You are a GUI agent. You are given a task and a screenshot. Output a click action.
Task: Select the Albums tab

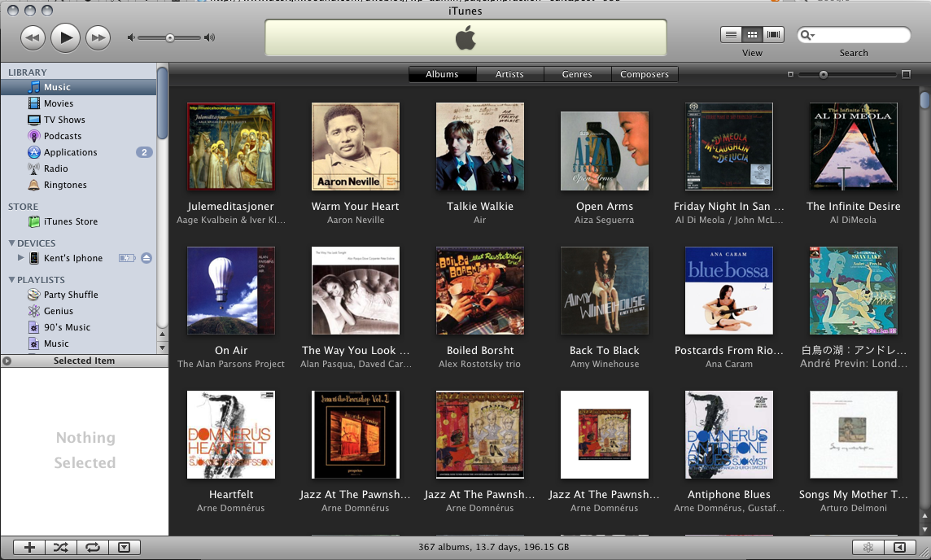tap(442, 74)
